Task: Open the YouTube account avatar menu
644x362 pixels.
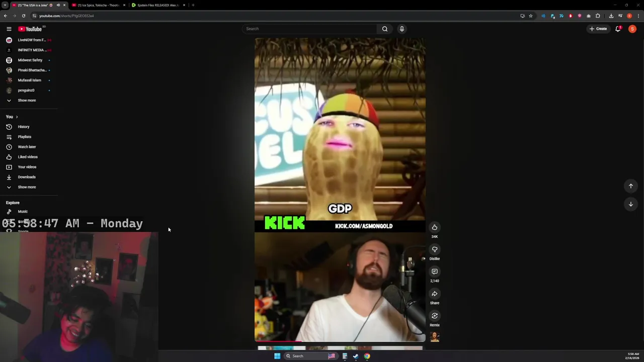Action: (632, 29)
